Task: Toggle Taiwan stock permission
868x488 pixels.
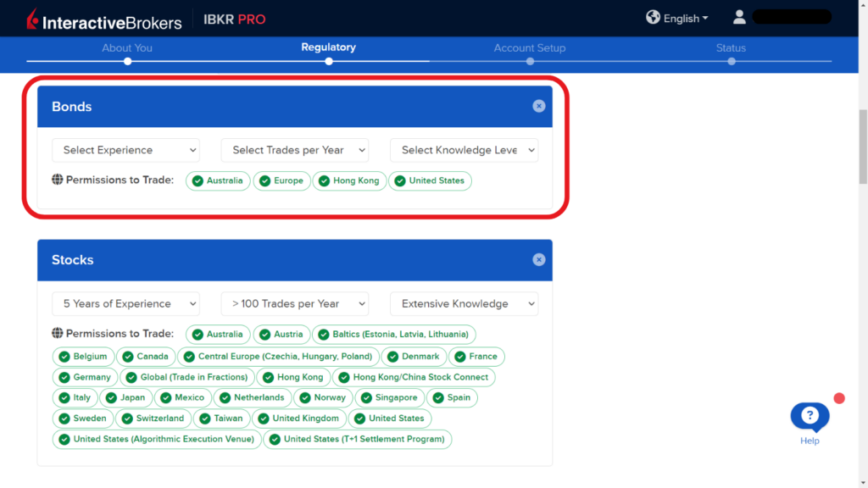Action: (x=221, y=419)
